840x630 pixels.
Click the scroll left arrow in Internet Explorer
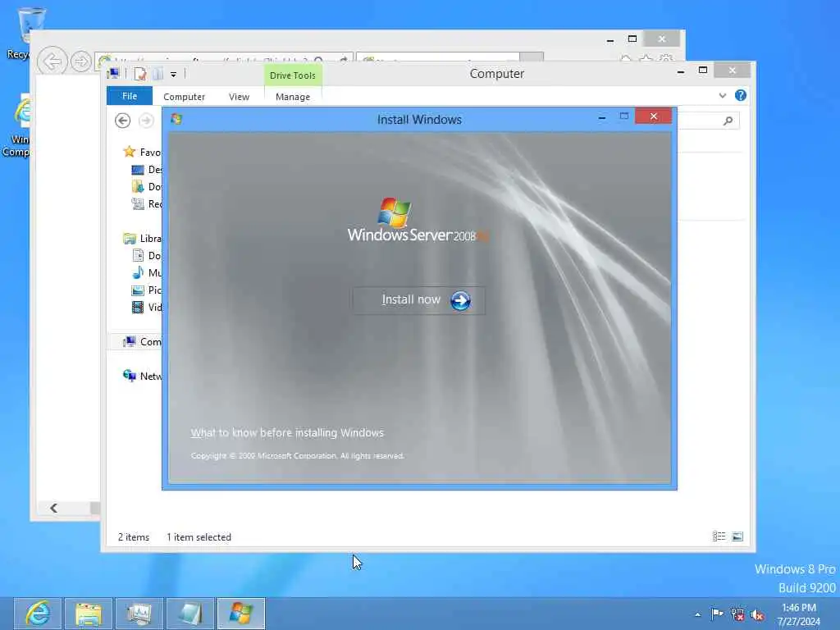point(53,508)
